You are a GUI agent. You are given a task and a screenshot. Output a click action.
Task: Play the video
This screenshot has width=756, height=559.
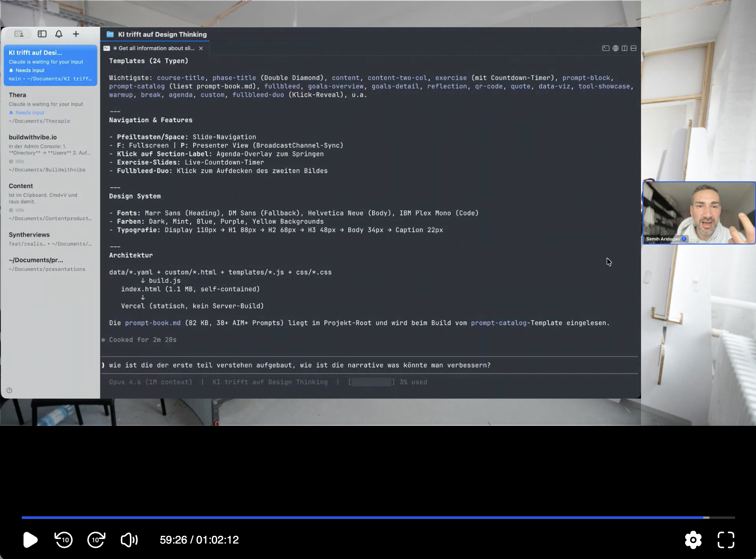[x=30, y=540]
